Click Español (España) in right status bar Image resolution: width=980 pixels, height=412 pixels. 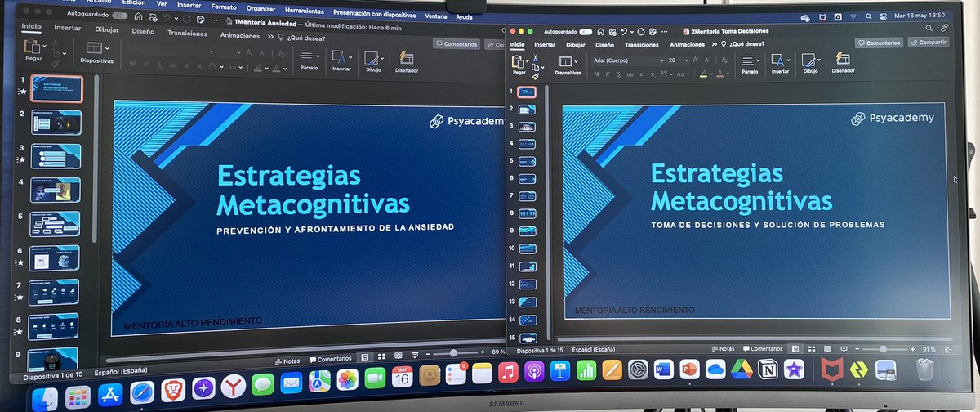(x=594, y=349)
